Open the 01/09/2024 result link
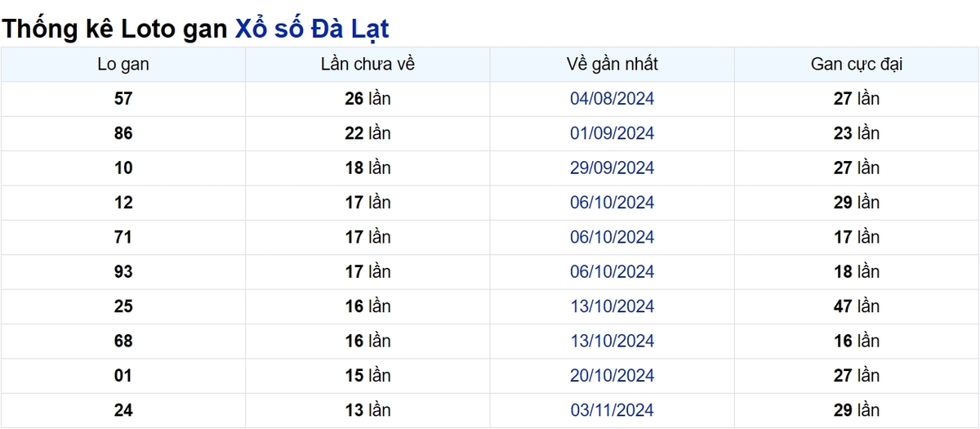Screen dimensions: 980x429 click(x=612, y=133)
